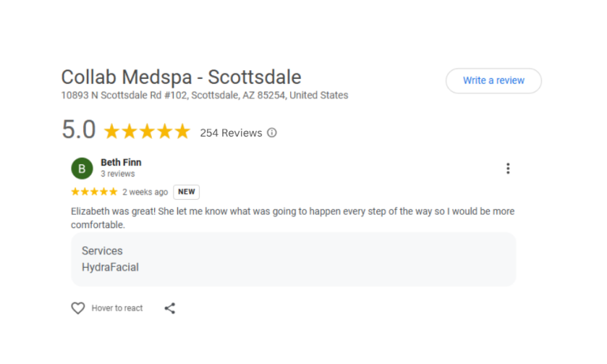Open the three-dot options menu for Beth Finn's review

(x=507, y=168)
